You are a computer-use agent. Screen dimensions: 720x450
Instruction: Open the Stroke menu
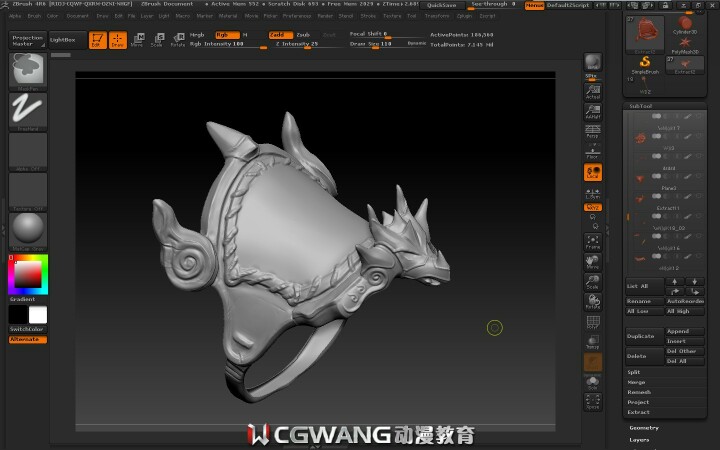(368, 16)
